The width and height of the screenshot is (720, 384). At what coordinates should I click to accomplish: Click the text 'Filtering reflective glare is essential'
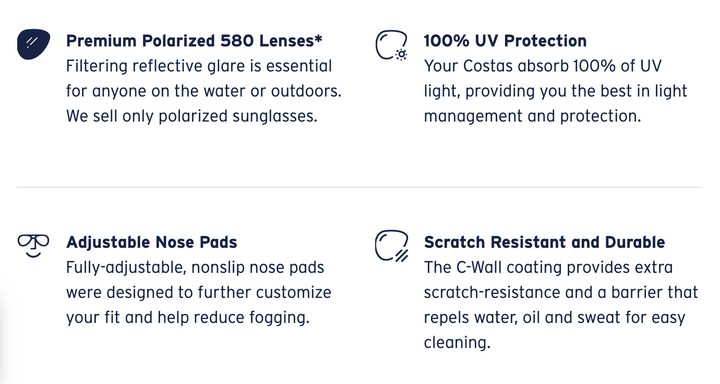click(x=199, y=66)
